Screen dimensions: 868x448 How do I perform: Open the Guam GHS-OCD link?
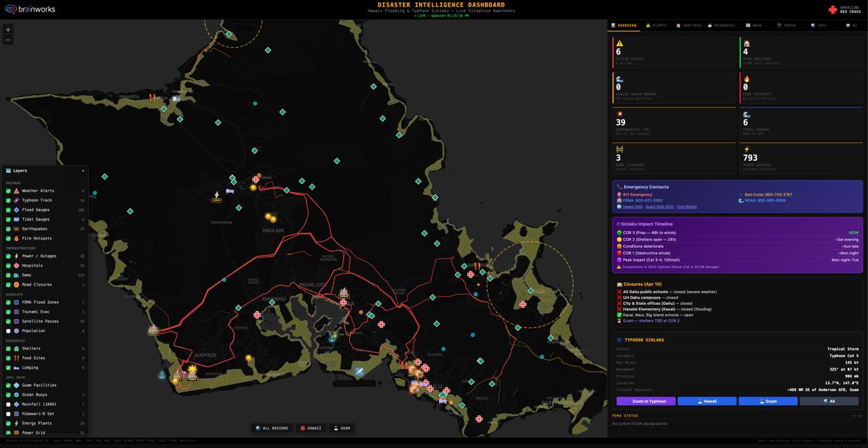659,206
